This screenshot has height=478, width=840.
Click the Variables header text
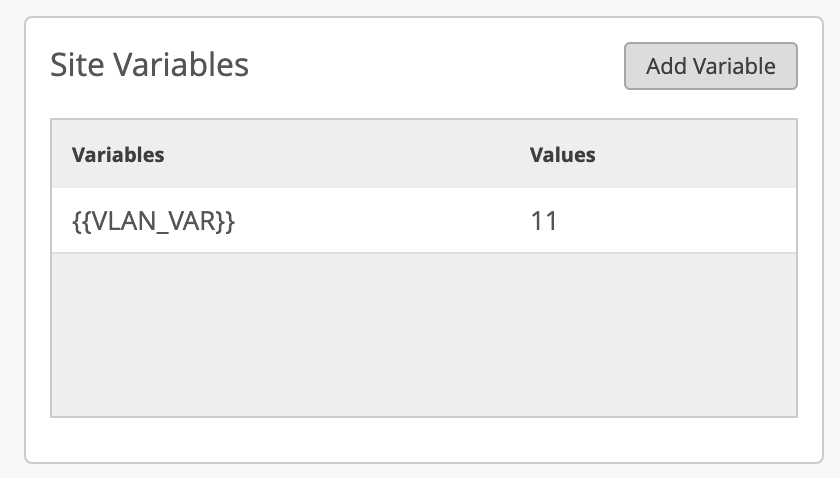[x=118, y=155]
